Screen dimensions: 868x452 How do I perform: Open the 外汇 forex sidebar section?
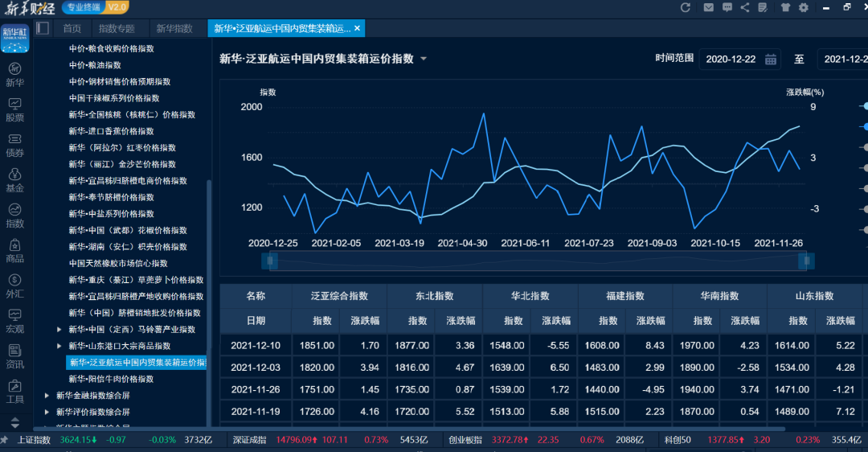[15, 286]
